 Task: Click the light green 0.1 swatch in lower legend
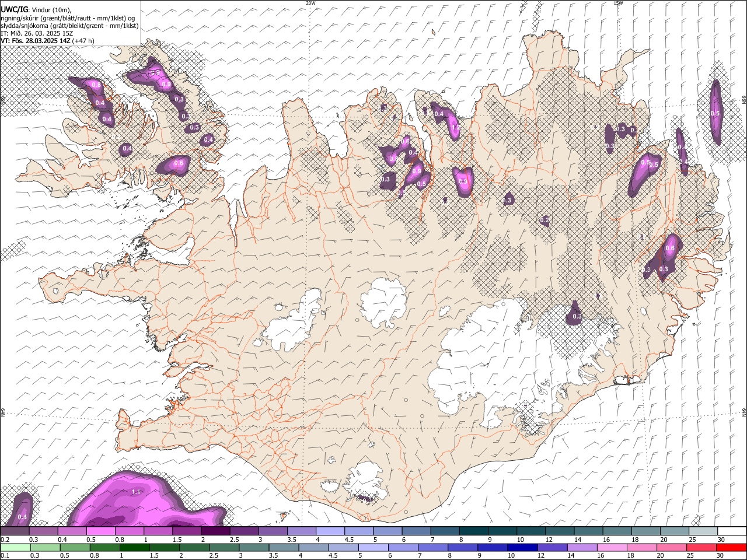click(x=15, y=547)
